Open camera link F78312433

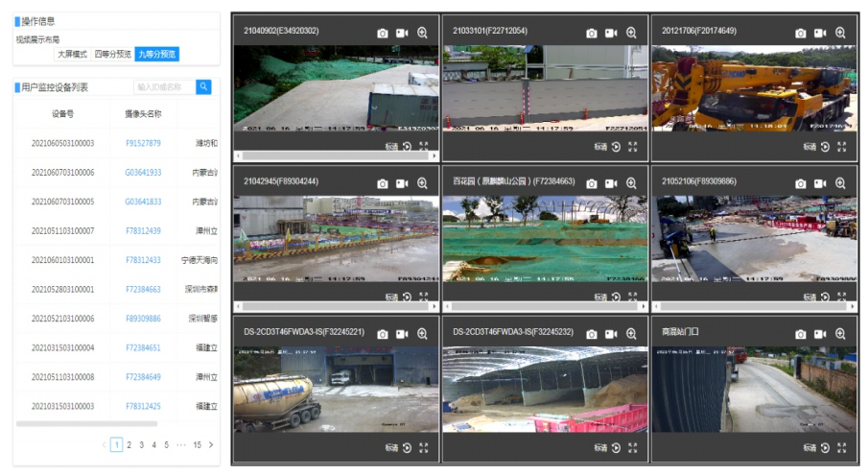143,260
